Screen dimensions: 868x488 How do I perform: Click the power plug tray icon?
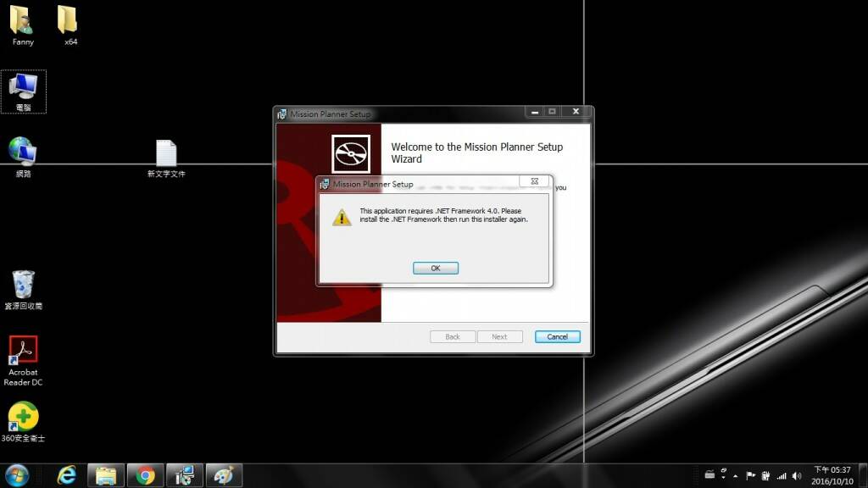765,476
